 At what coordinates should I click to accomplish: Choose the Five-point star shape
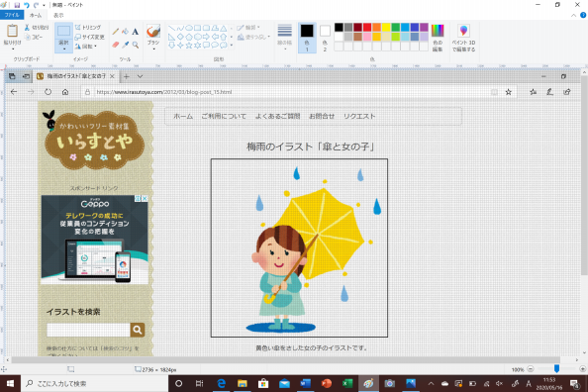189,46
